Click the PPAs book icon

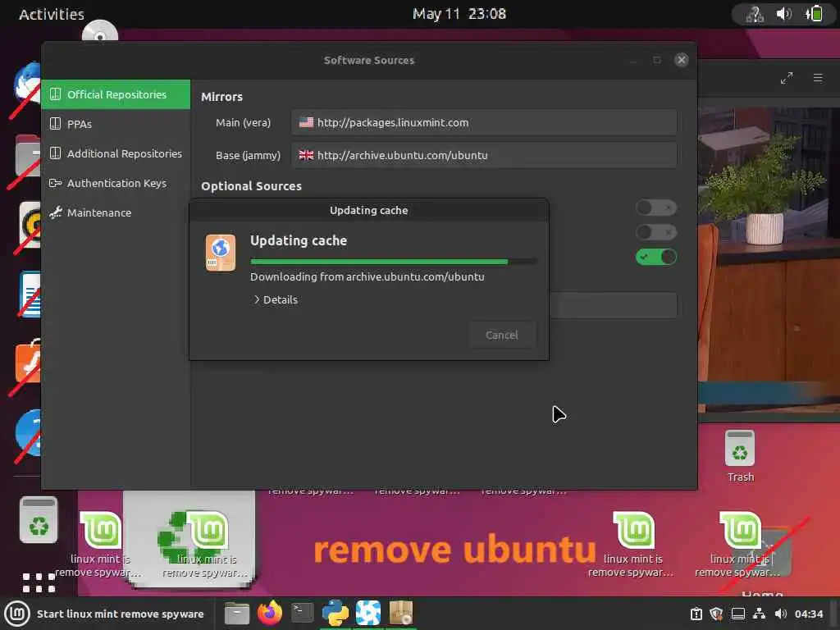[55, 124]
